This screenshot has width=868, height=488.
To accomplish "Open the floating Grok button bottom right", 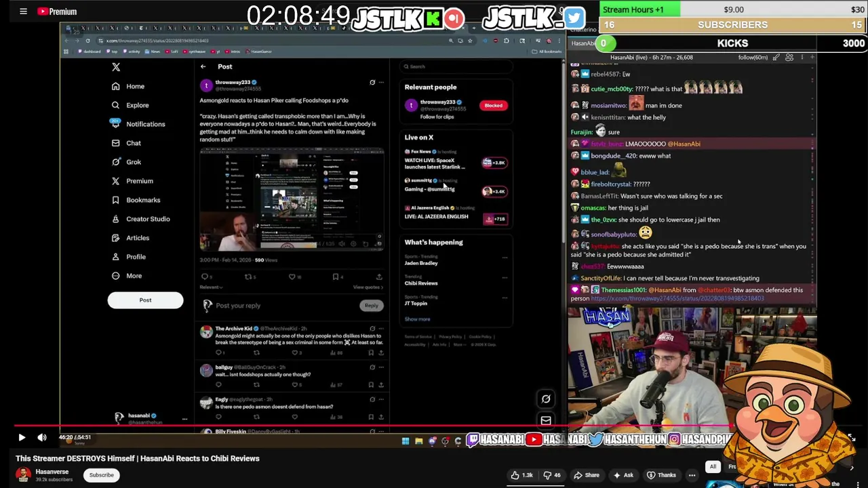I will pyautogui.click(x=546, y=399).
